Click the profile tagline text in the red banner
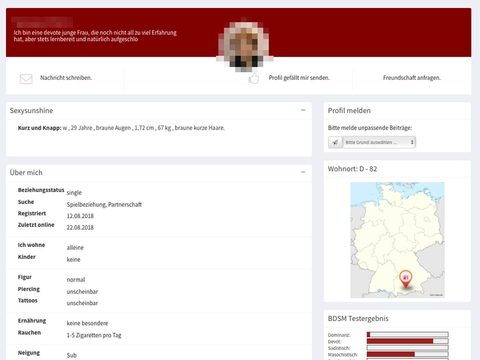 [x=95, y=36]
